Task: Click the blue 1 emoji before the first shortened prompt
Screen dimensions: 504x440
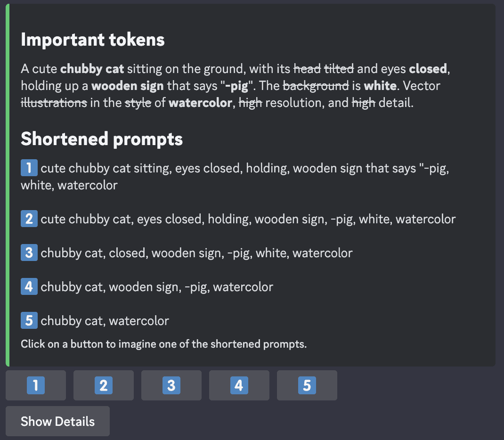Action: [29, 168]
